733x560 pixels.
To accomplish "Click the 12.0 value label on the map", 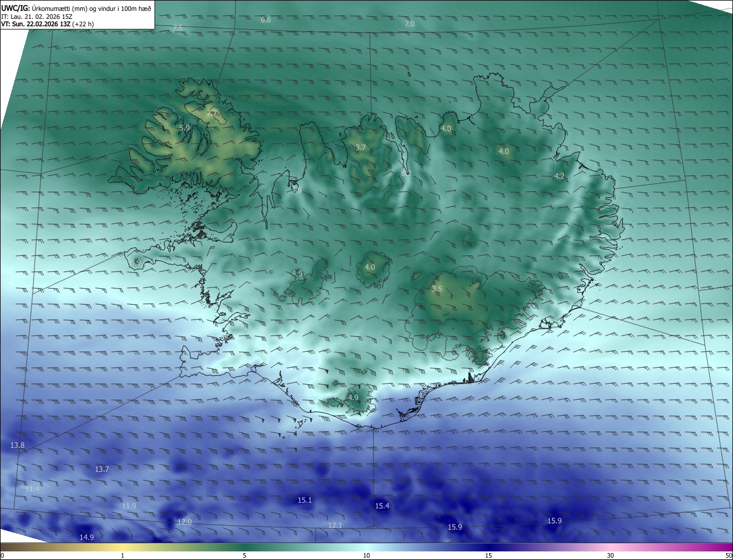I will (x=184, y=522).
